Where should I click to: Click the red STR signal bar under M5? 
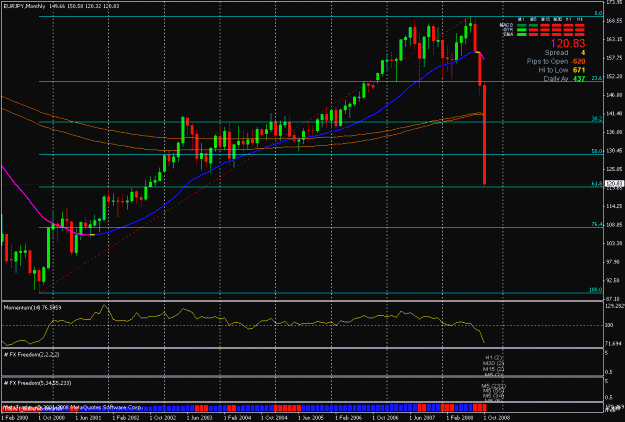click(x=533, y=30)
